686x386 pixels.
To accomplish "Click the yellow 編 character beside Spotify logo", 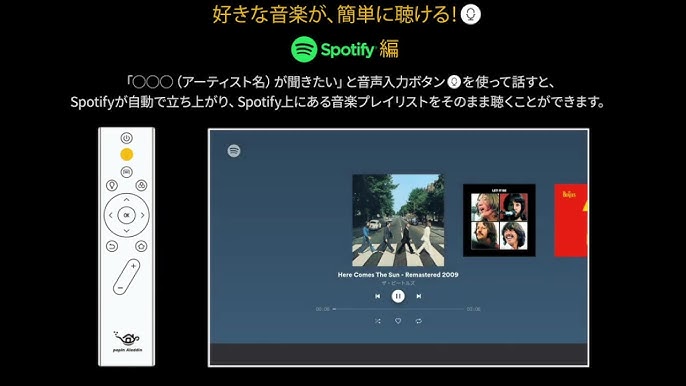I will click(x=389, y=49).
